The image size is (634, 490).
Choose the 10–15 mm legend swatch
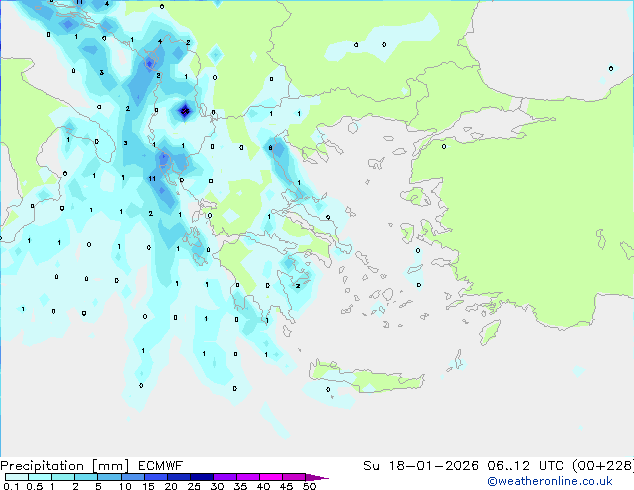[x=132, y=477]
